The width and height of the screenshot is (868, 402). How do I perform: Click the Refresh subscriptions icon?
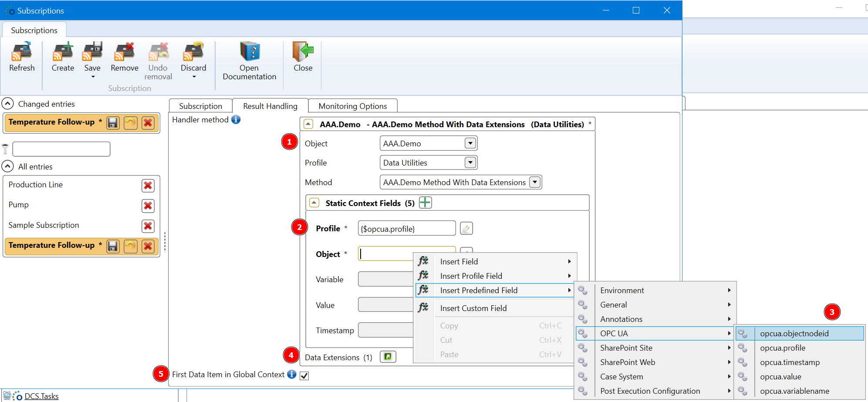[22, 52]
